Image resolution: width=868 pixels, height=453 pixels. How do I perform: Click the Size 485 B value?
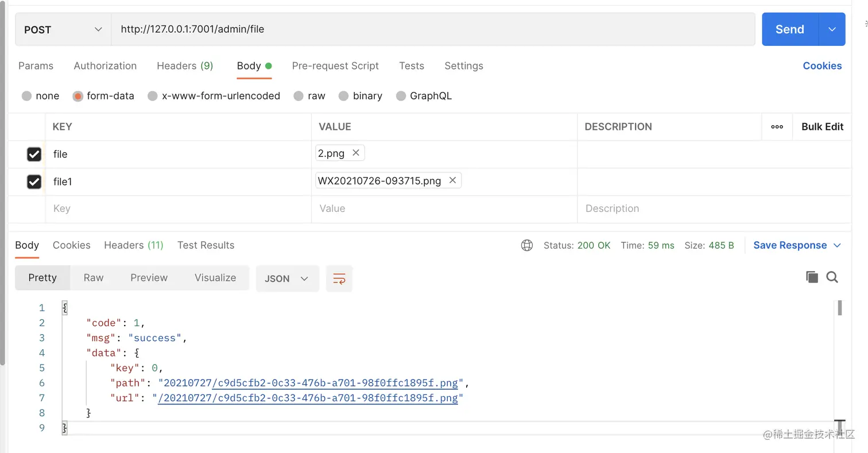[721, 245]
